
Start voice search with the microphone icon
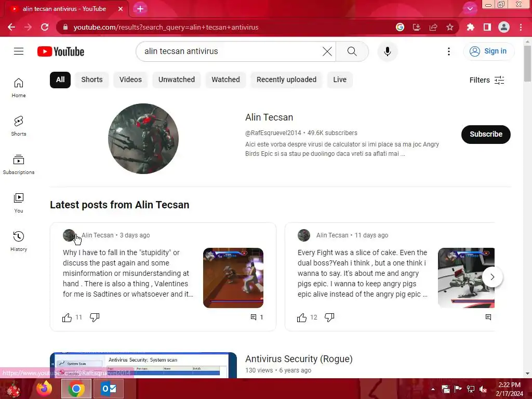[388, 51]
